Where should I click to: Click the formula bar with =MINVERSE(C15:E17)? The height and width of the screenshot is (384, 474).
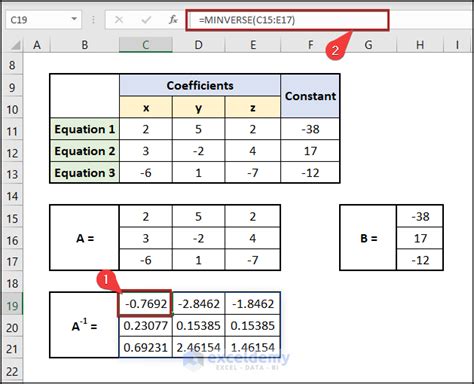point(287,20)
